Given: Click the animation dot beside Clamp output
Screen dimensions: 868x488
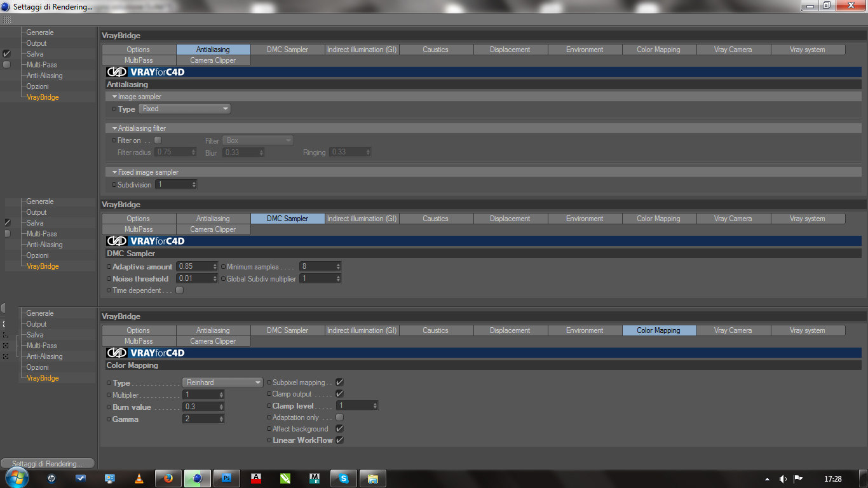Looking at the screenshot, I should pyautogui.click(x=269, y=394).
